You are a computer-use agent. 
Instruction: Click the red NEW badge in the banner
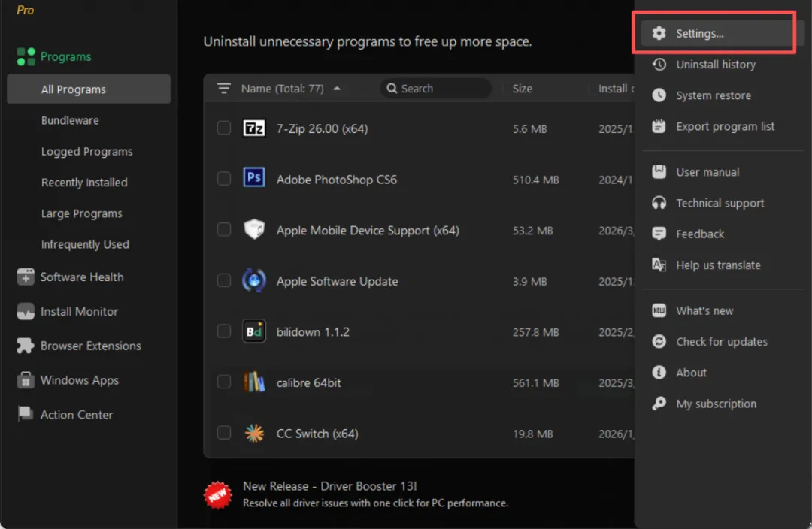tap(217, 495)
